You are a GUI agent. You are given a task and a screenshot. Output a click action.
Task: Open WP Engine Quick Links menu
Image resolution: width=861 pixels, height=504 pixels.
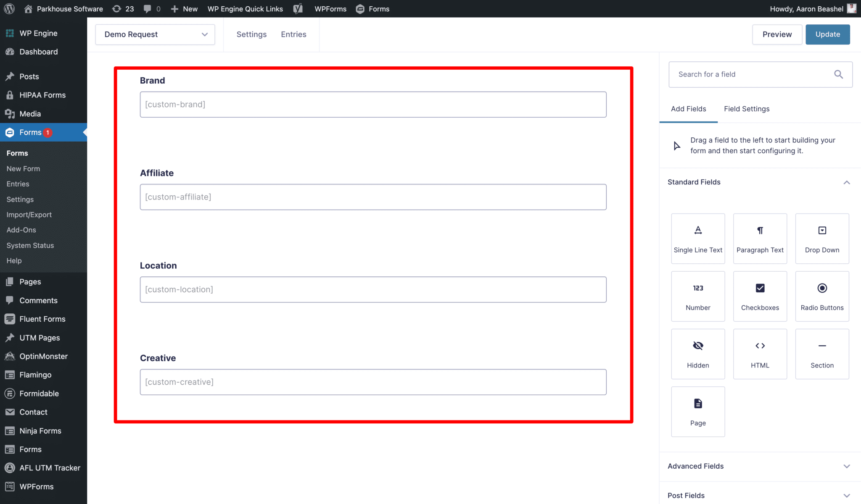(x=245, y=9)
